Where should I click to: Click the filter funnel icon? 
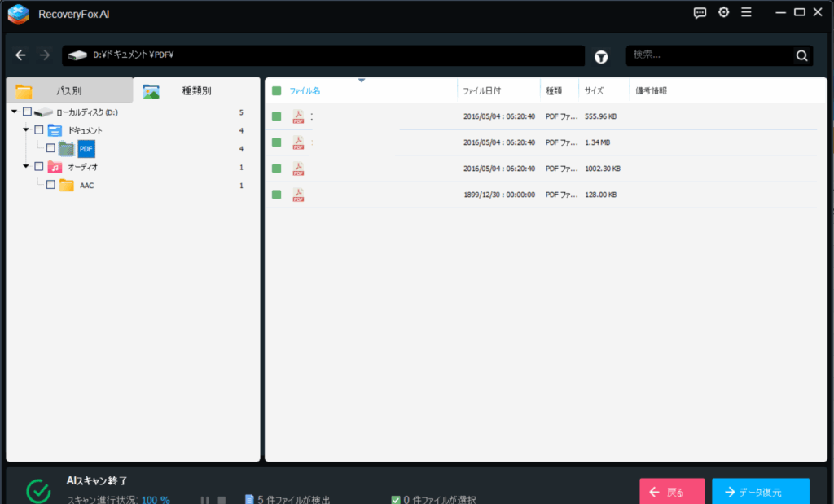pos(601,56)
